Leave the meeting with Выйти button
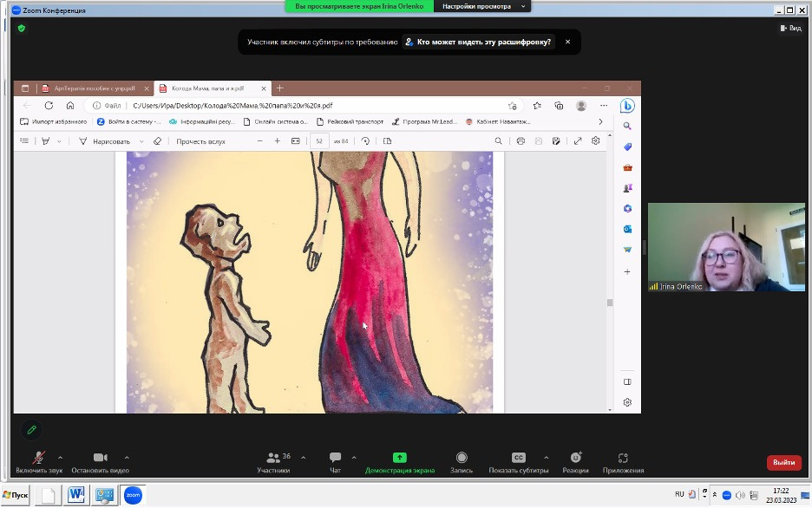The height and width of the screenshot is (508, 812). point(783,462)
